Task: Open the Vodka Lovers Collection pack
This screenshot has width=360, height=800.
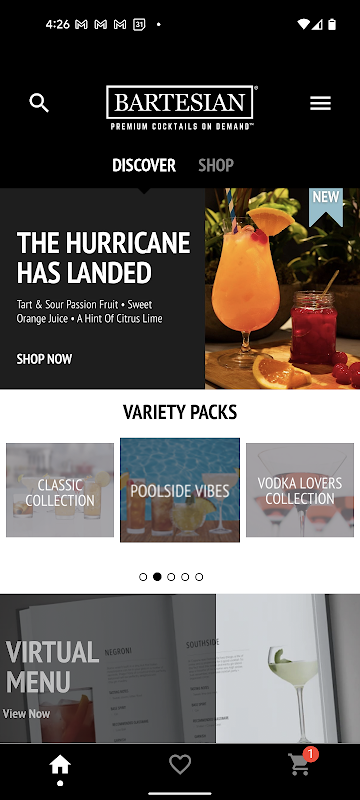Action: 300,490
